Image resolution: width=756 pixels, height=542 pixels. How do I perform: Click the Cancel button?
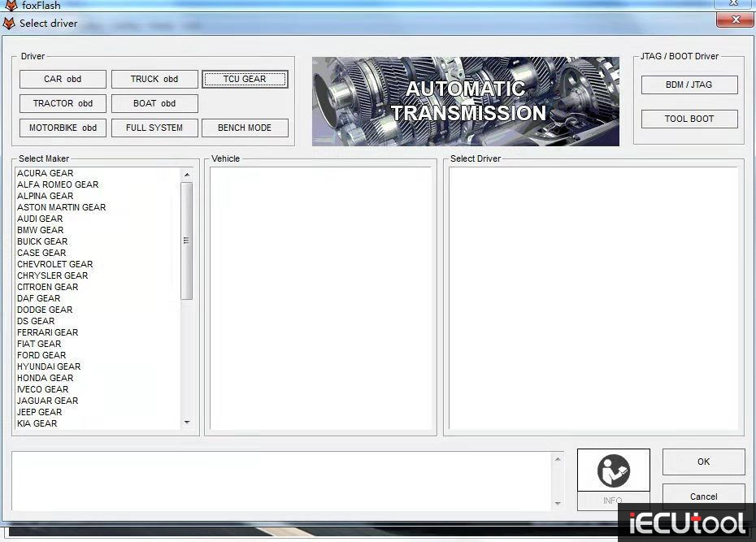coord(703,496)
